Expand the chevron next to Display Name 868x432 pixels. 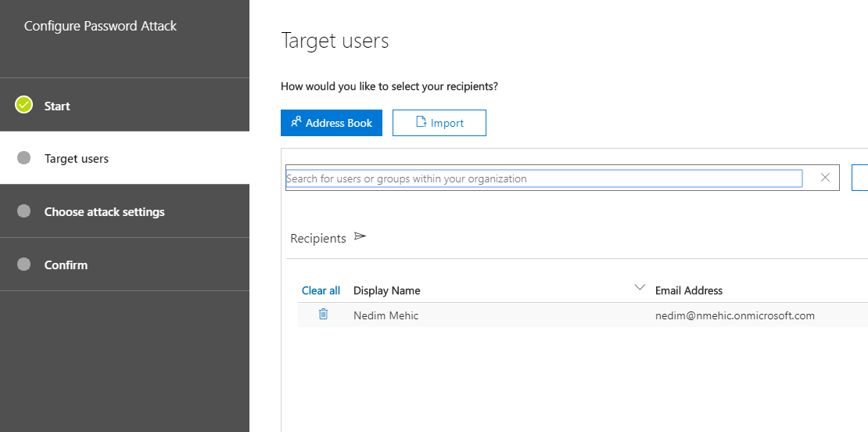pos(640,287)
